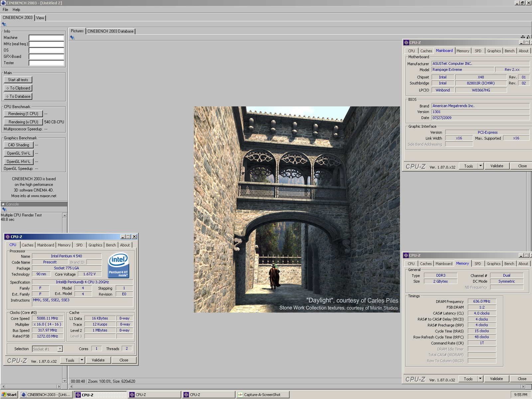This screenshot has width=532, height=399.
Task: Click the picture area horizontal scrollbar right arrow
Action: pos(523,387)
